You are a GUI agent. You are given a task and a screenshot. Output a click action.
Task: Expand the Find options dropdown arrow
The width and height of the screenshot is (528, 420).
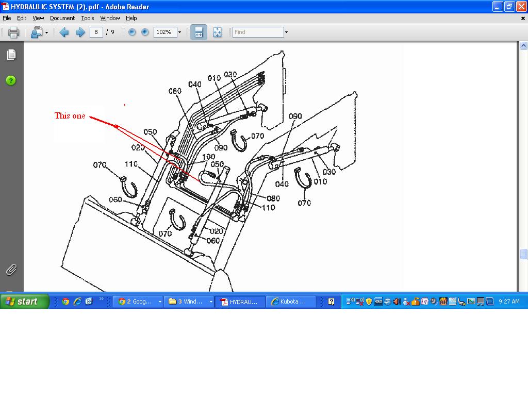tap(286, 32)
